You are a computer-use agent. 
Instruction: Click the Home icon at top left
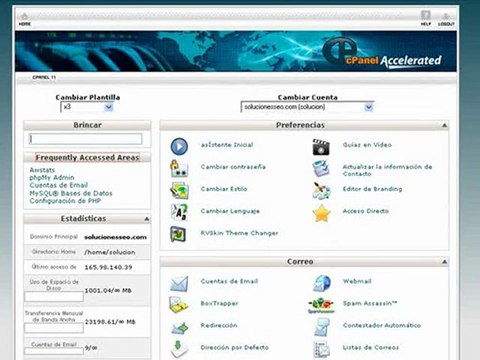(x=24, y=16)
